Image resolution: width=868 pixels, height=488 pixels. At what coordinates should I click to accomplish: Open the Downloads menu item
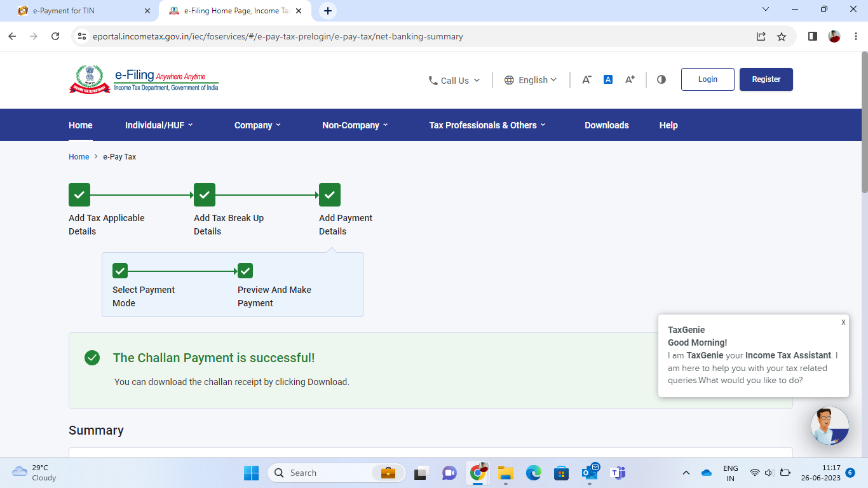tap(606, 125)
